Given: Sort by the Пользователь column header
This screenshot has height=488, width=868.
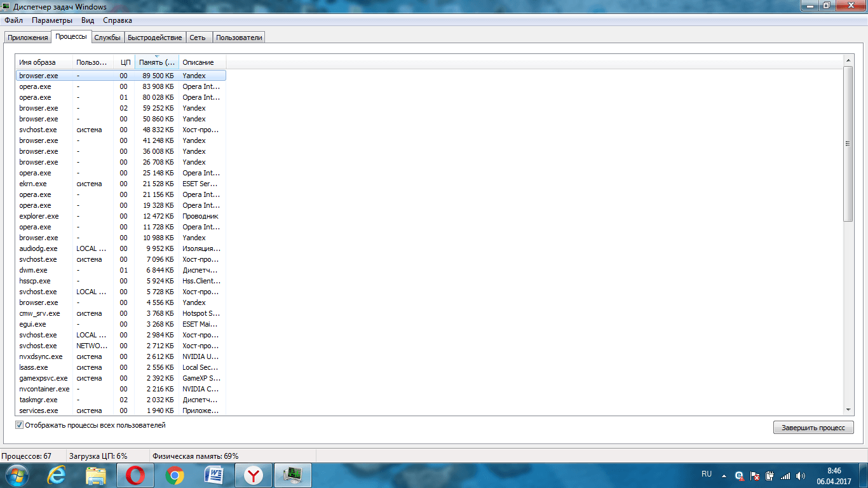Looking at the screenshot, I should click(93, 62).
